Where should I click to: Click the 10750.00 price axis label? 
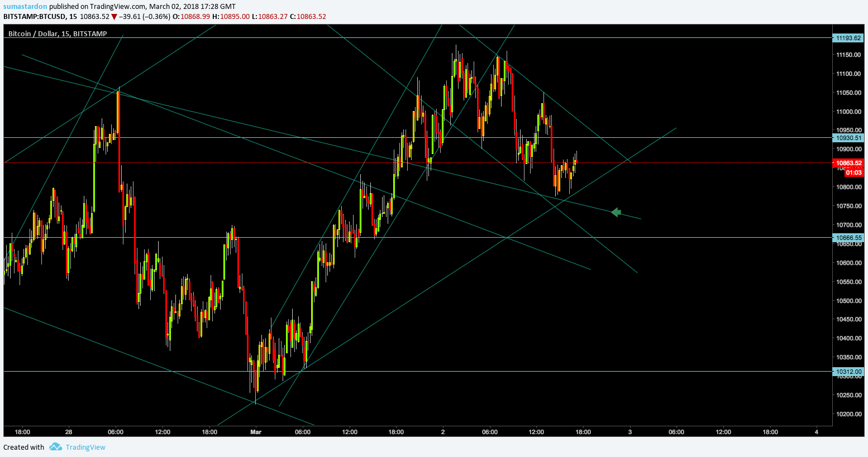click(848, 206)
